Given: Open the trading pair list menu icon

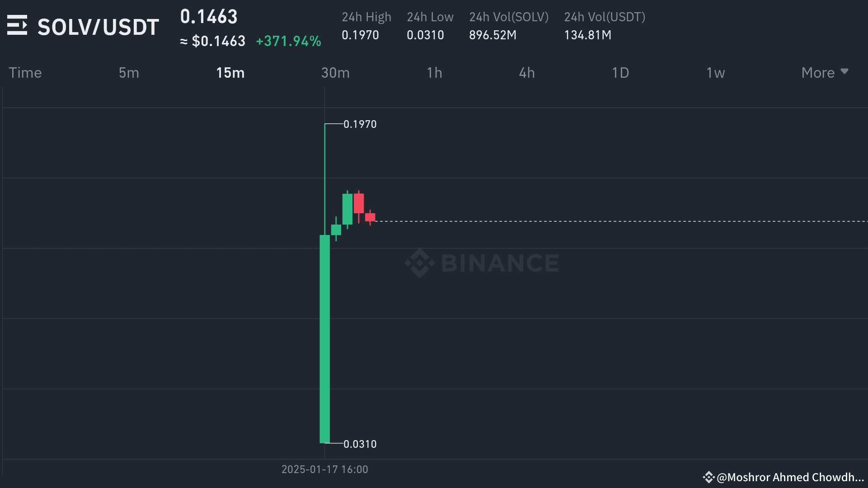Looking at the screenshot, I should (17, 25).
